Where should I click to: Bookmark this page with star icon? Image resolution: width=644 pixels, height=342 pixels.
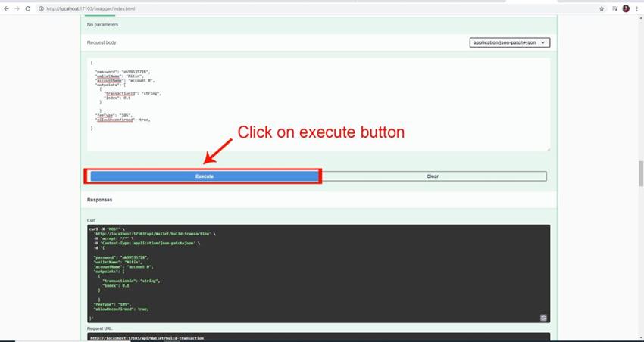coord(602,8)
